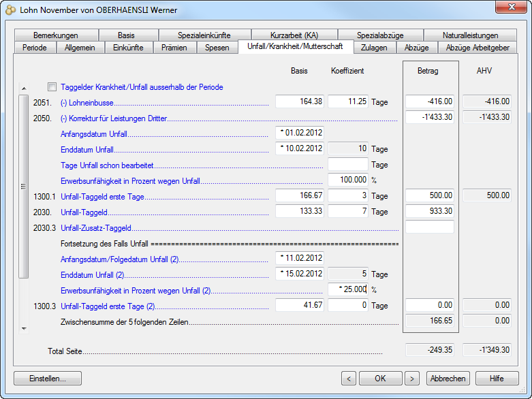This screenshot has height=399, width=532.
Task: Click Unfall-Taggeld erste Tage (2) Betrag 0.00
Action: pyautogui.click(x=430, y=305)
